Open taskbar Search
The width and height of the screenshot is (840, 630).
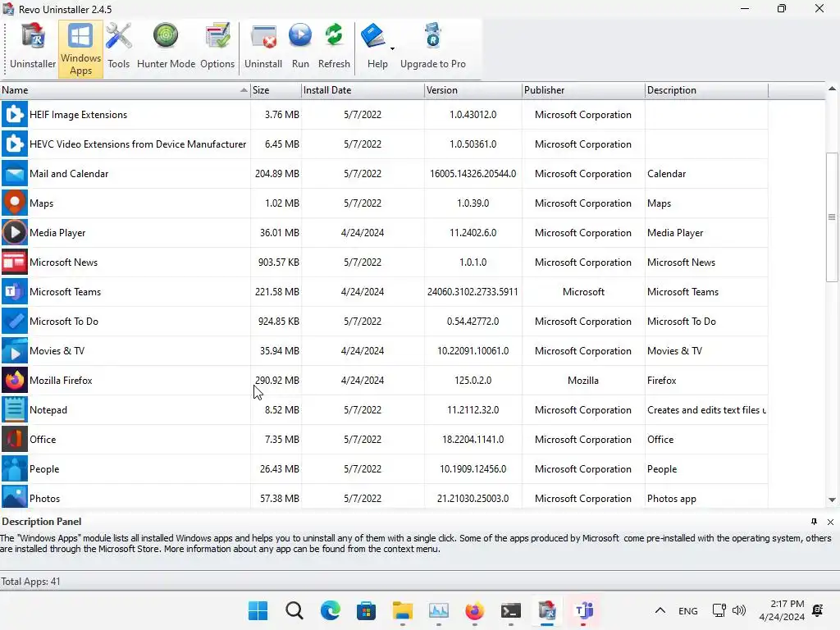coord(294,610)
